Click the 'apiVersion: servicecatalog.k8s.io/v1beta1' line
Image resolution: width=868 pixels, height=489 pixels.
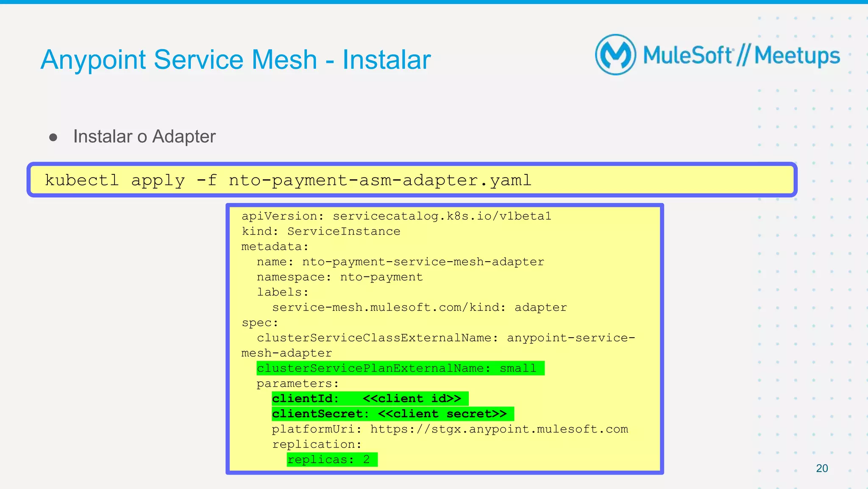coord(396,216)
